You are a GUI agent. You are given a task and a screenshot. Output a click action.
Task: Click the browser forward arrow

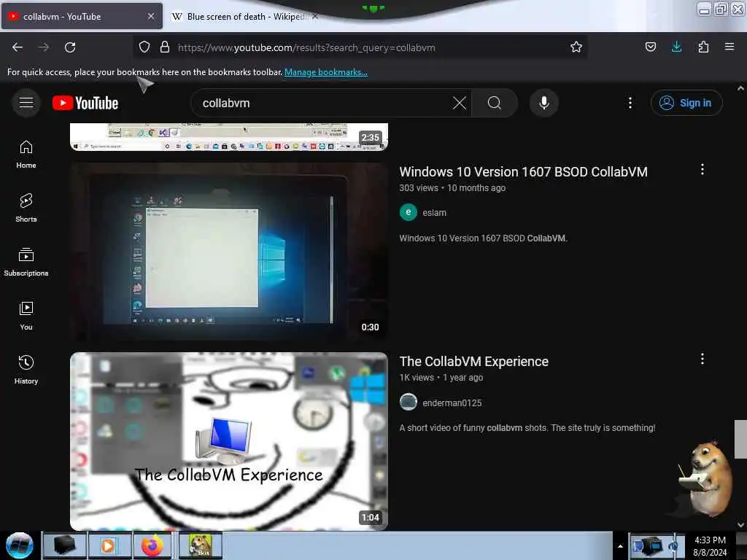coord(43,47)
